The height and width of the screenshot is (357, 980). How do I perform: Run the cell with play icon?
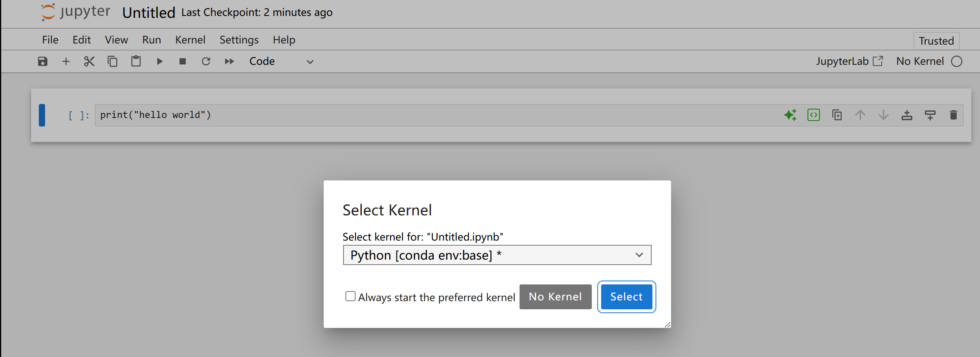point(159,61)
